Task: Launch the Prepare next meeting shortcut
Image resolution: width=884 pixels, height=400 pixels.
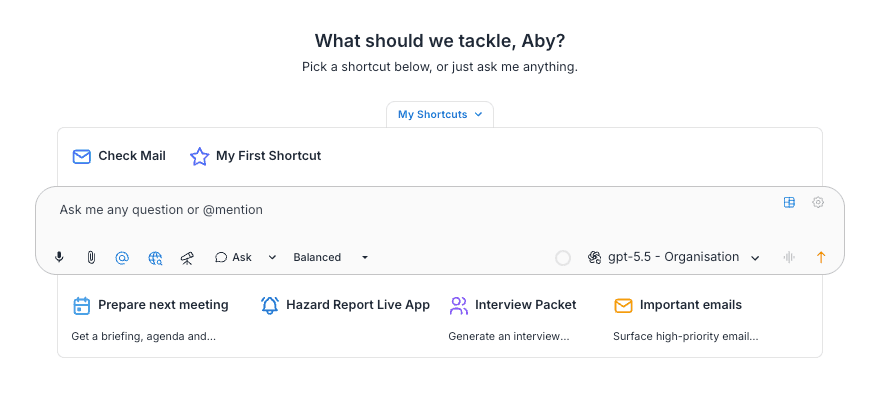Action: [151, 305]
